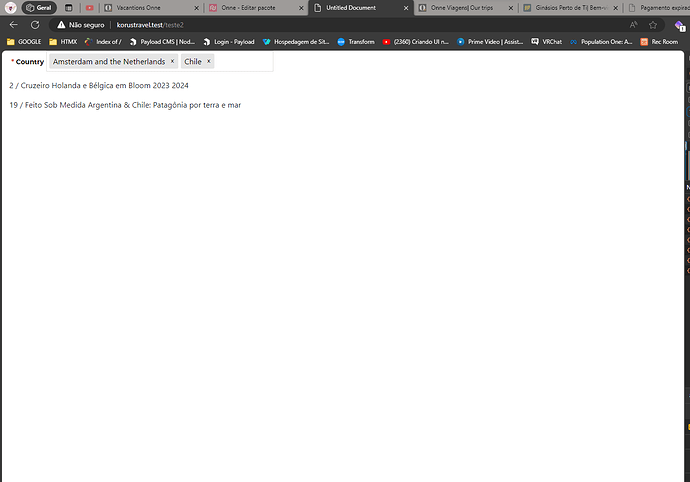
Task: Add page to favorites with star icon
Action: [655, 24]
